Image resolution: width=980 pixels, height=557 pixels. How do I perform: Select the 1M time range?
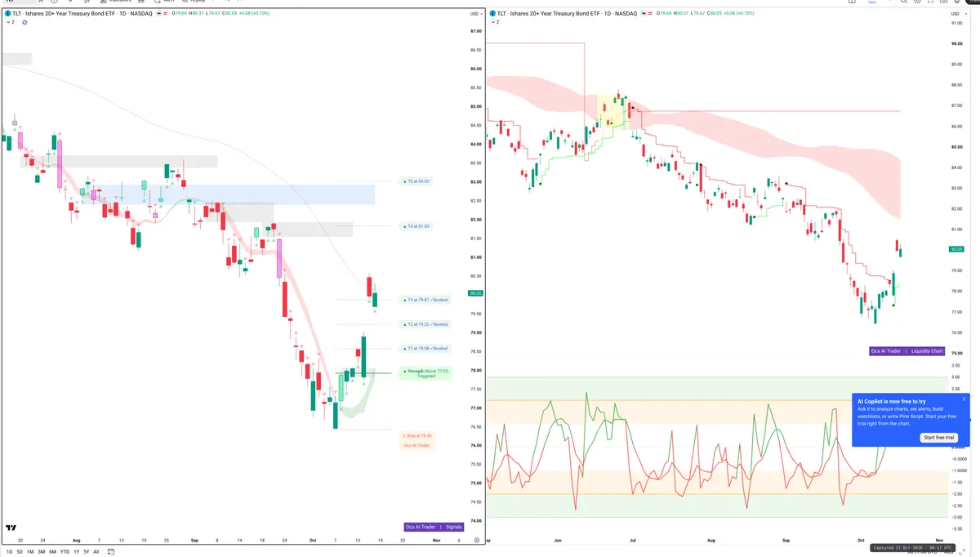pos(30,552)
